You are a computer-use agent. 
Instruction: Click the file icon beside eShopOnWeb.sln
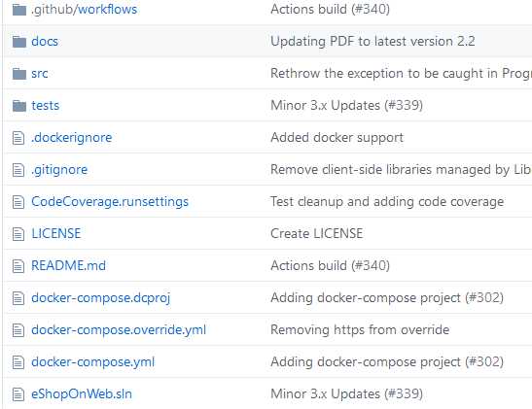pyautogui.click(x=18, y=394)
